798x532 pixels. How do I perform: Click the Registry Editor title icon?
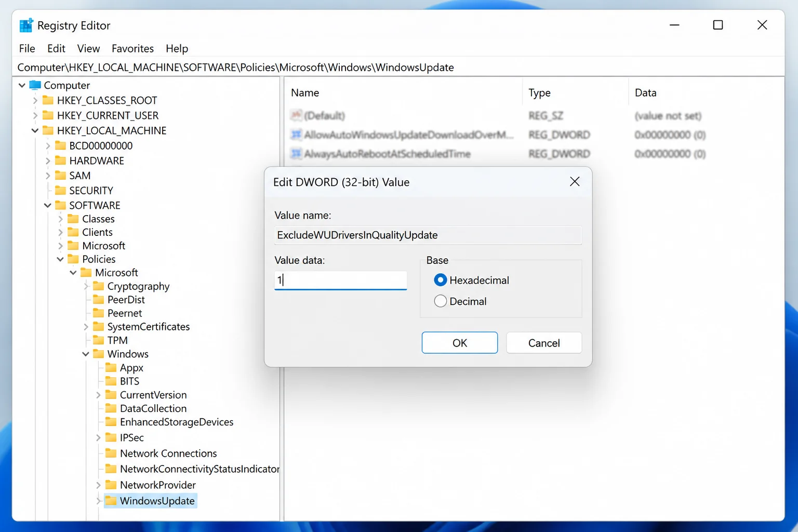[x=26, y=25]
